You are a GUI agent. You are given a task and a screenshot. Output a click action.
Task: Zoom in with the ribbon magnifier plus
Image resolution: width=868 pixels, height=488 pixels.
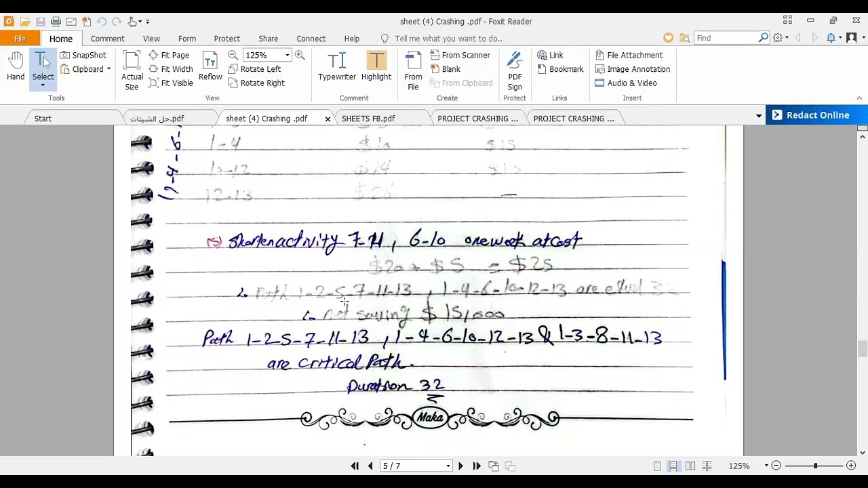coord(300,55)
